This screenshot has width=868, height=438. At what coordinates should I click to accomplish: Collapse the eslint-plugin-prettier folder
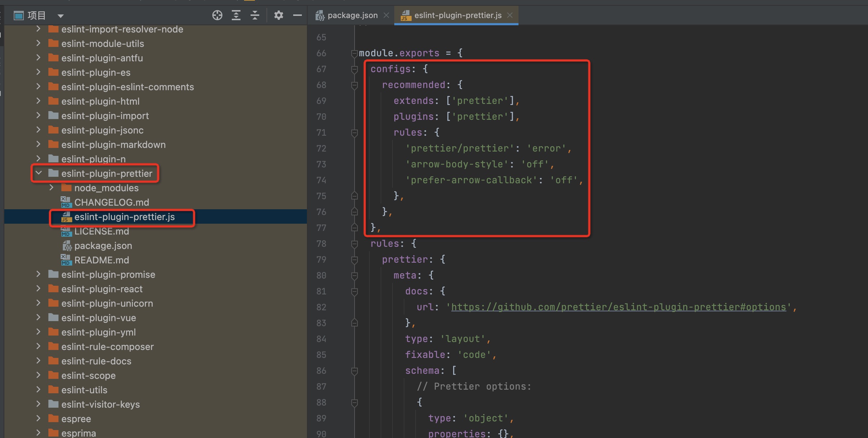(38, 173)
